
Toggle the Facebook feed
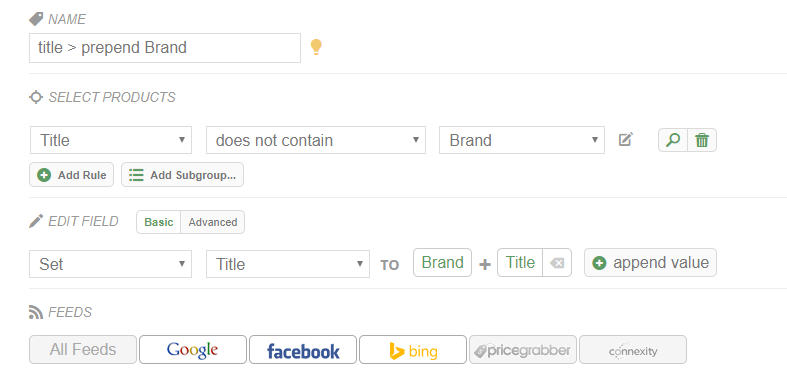(303, 349)
